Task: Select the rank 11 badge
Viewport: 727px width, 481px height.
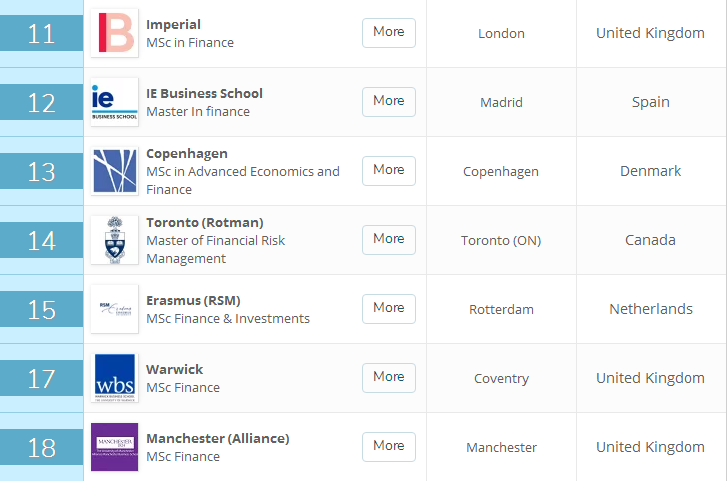Action: click(x=41, y=34)
